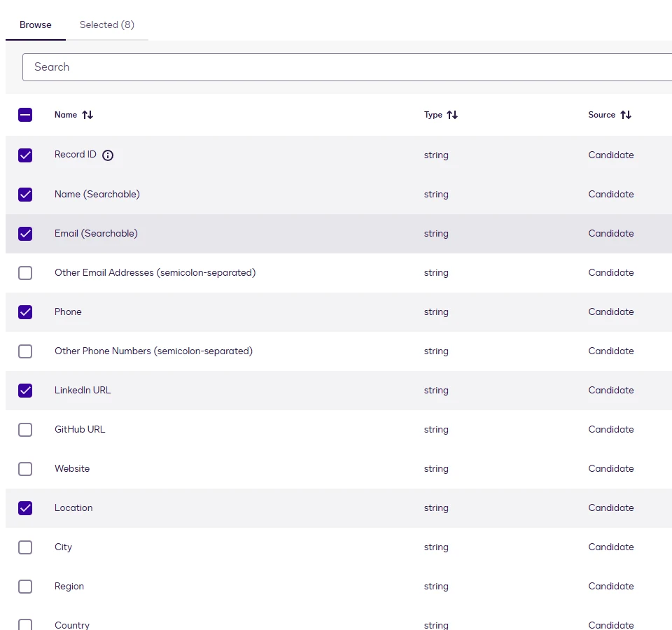Check Other Phone Numbers checkbox
The height and width of the screenshot is (630, 672).
tap(25, 351)
